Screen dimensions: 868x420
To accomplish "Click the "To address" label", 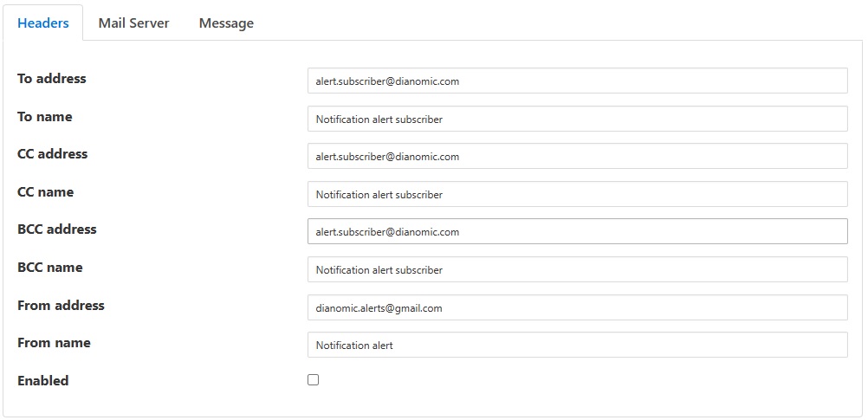I will click(52, 79).
